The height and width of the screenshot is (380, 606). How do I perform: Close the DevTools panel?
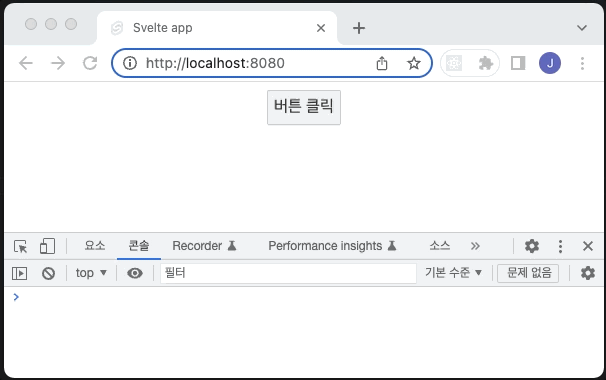point(588,246)
